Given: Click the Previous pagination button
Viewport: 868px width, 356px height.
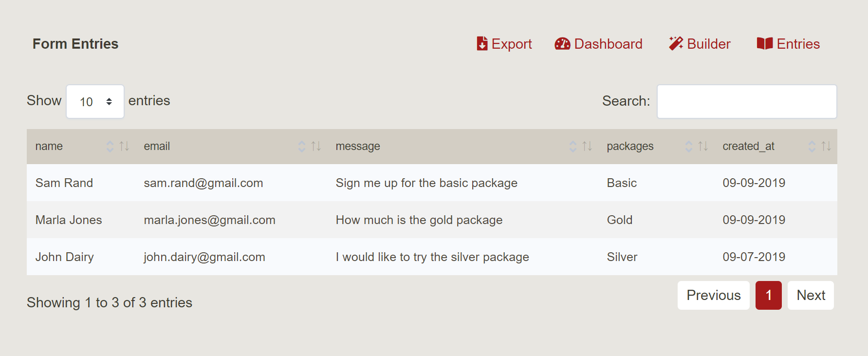Looking at the screenshot, I should [713, 295].
